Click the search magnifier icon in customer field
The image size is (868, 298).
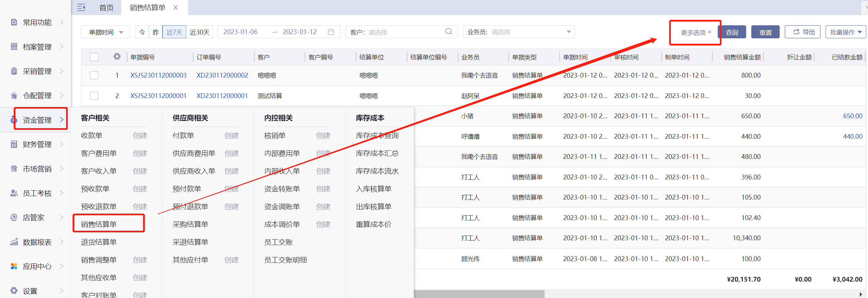click(x=448, y=32)
